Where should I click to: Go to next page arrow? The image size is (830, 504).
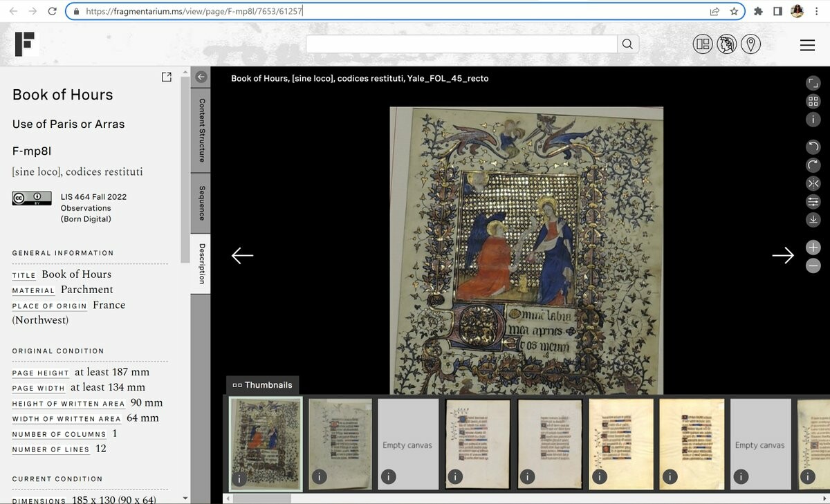[782, 256]
